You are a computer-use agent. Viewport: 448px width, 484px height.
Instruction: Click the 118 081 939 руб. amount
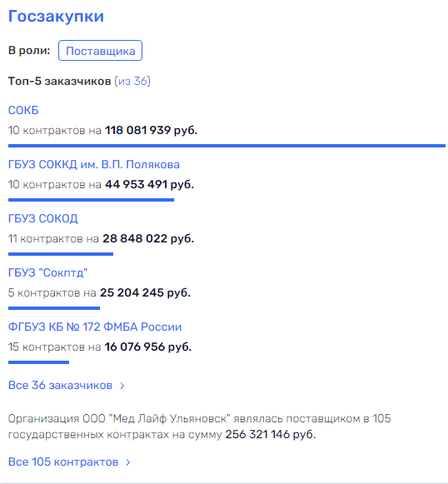(x=152, y=130)
